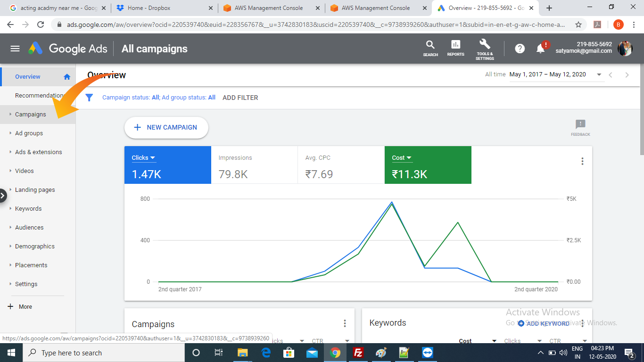This screenshot has width=644, height=362.
Task: Open Windows Start menu
Action: point(11,353)
